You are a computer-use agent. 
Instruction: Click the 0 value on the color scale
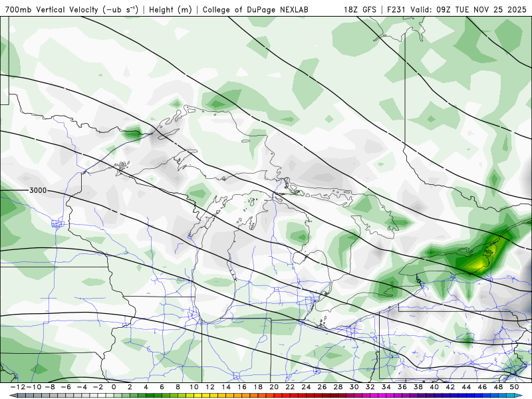114,387
